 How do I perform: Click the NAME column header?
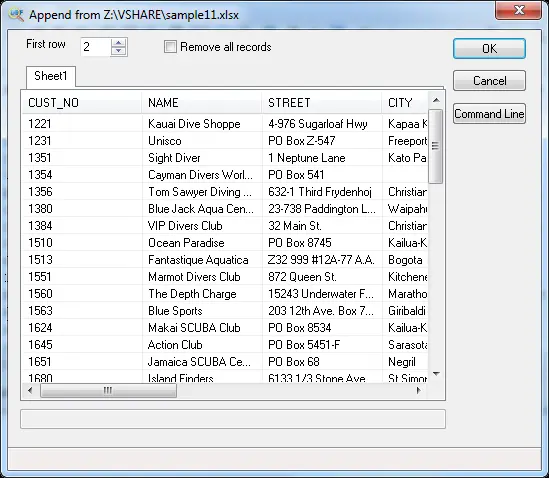point(202,103)
